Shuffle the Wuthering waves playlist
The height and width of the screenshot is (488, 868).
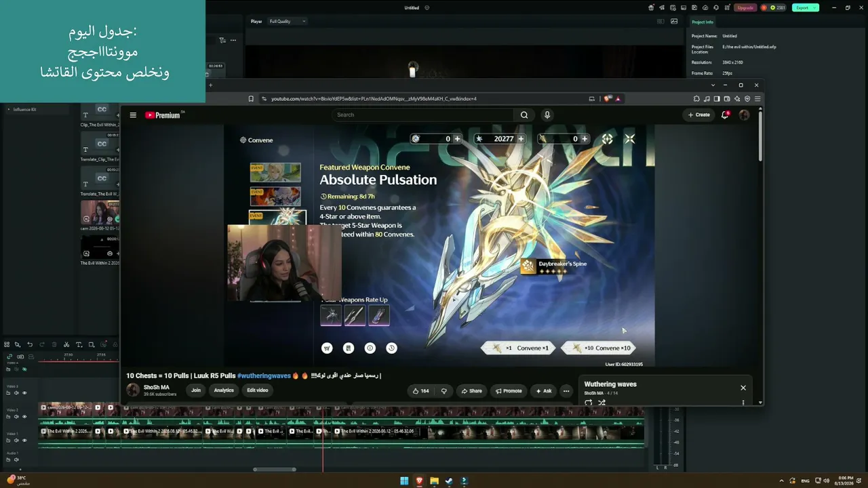click(x=601, y=403)
